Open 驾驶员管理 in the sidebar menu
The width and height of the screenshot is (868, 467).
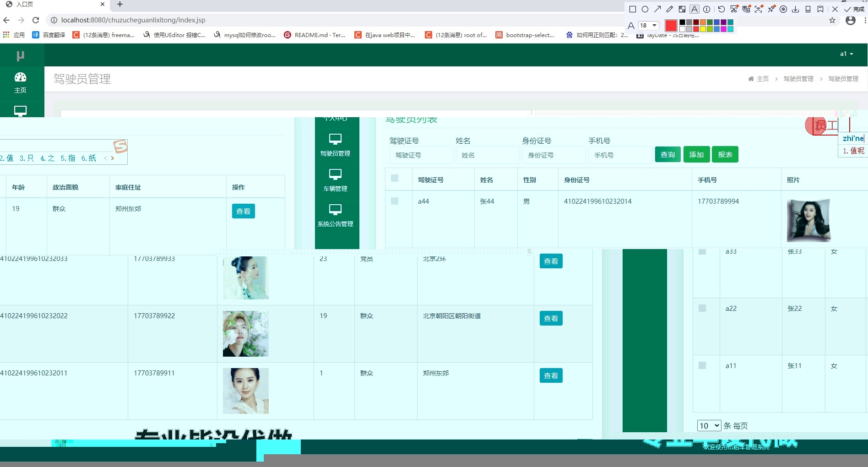336,145
